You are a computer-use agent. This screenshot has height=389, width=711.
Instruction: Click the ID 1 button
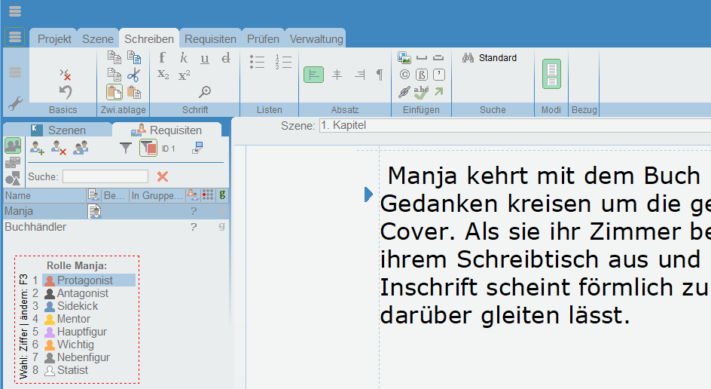[169, 148]
